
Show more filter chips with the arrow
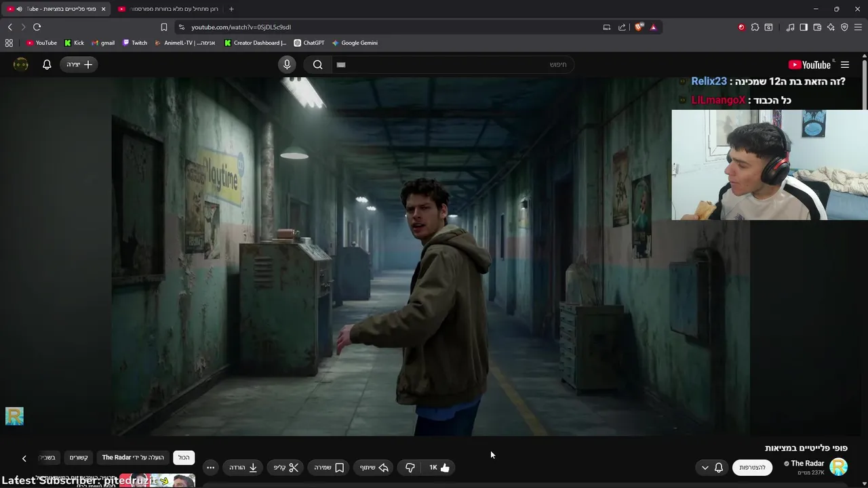(x=24, y=458)
